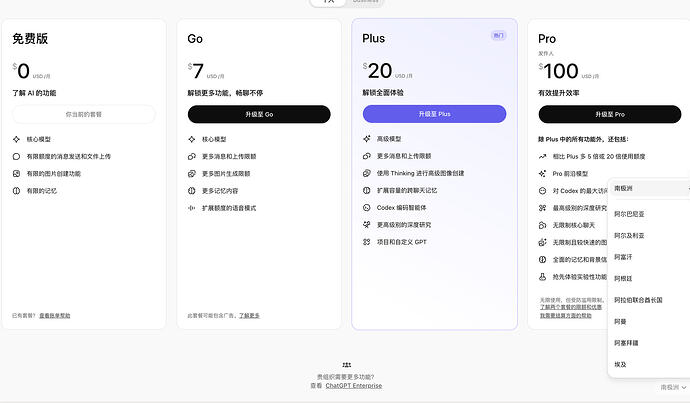Click the research icon beside 更高级别的深度研究

(x=367, y=224)
